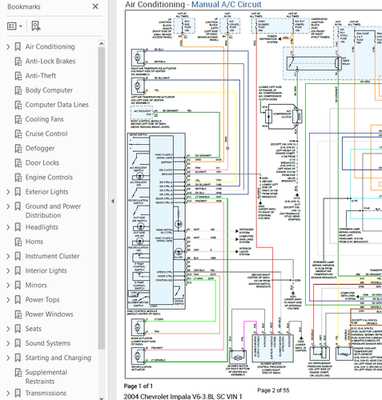The width and height of the screenshot is (382, 400).
Task: Click the Exterior Lights bookmark icon
Action: pos(18,192)
